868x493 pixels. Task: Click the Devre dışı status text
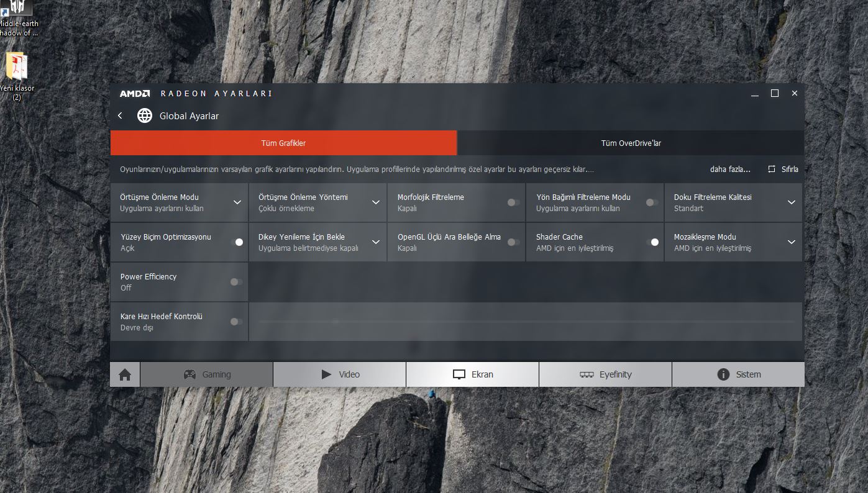coord(137,328)
